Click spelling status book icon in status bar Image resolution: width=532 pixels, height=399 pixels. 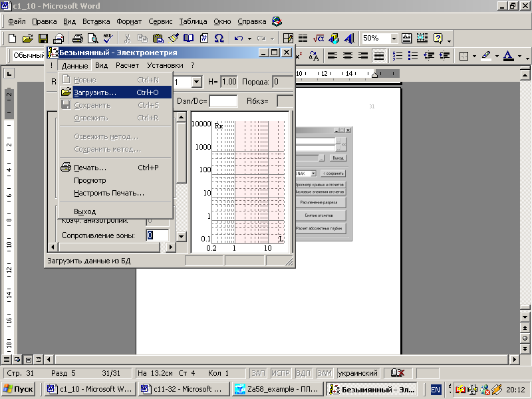pos(397,373)
